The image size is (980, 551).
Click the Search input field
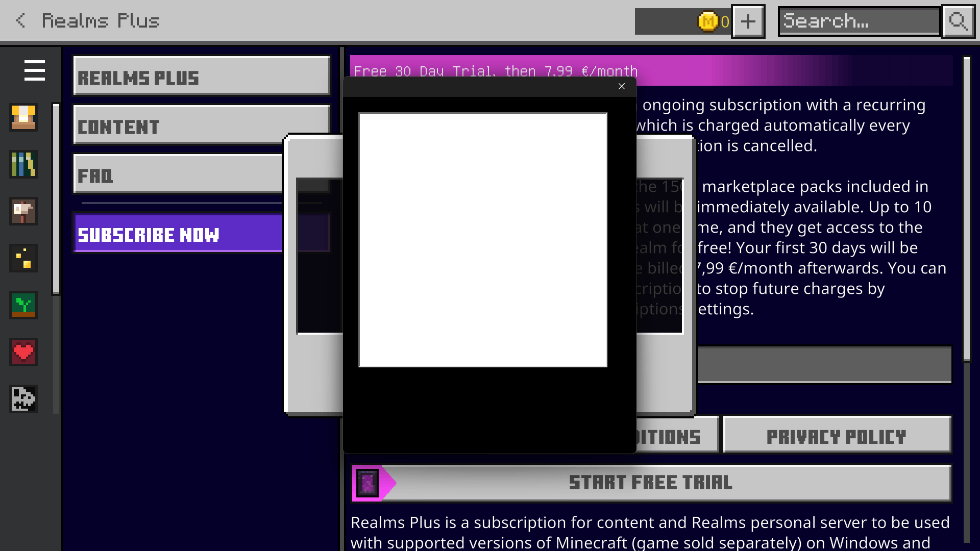[859, 21]
